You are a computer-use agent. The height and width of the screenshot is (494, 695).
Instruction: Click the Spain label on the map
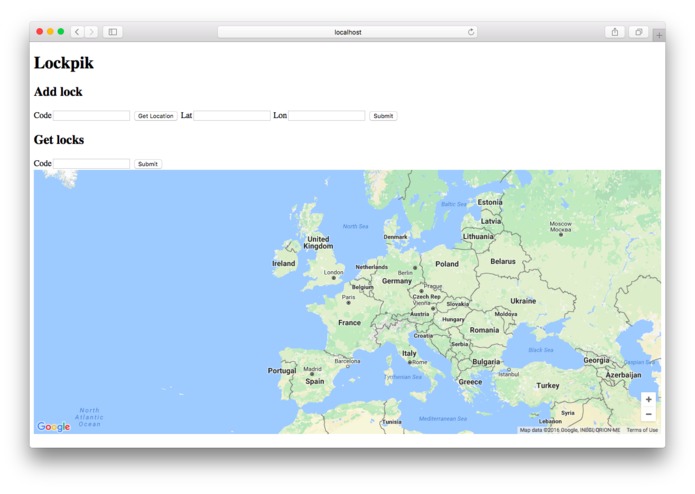(x=315, y=381)
